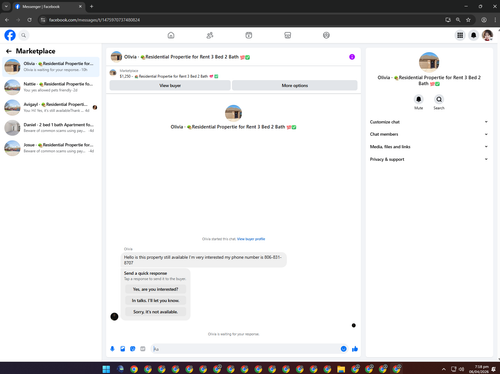Go forward using browser forward arrow
The height and width of the screenshot is (374, 500).
18,20
